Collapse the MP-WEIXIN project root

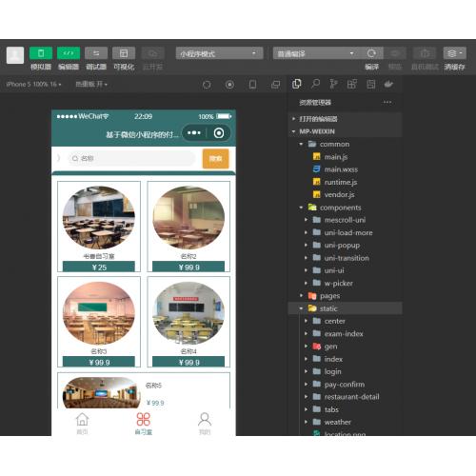tap(346, 131)
